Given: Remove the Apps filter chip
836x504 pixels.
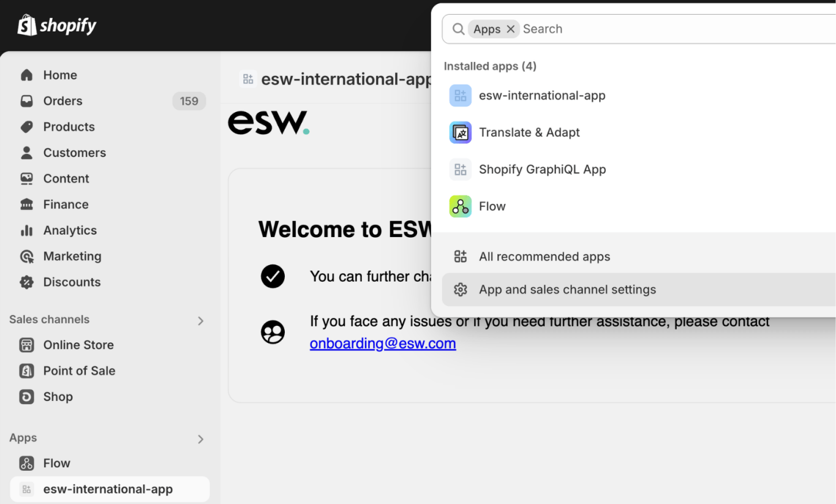Looking at the screenshot, I should 511,29.
